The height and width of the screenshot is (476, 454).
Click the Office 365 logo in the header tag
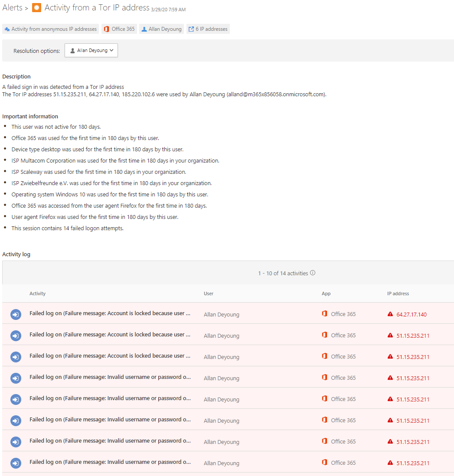pyautogui.click(x=106, y=29)
